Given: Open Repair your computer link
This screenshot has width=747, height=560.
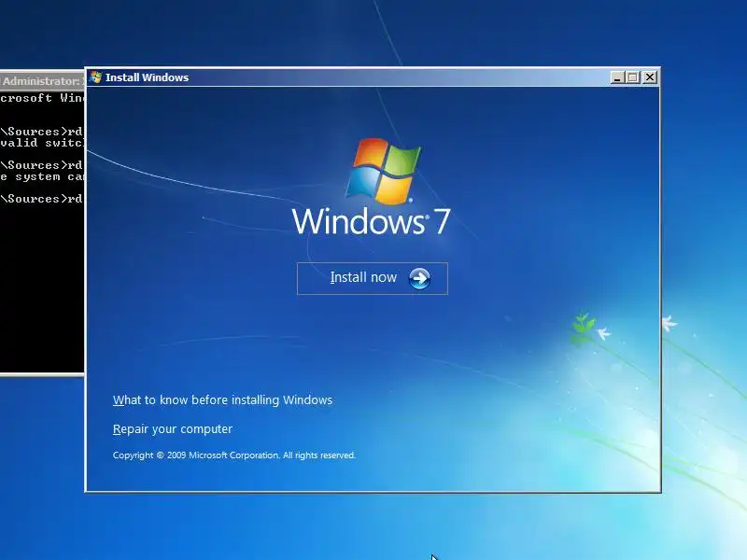Looking at the screenshot, I should (173, 429).
